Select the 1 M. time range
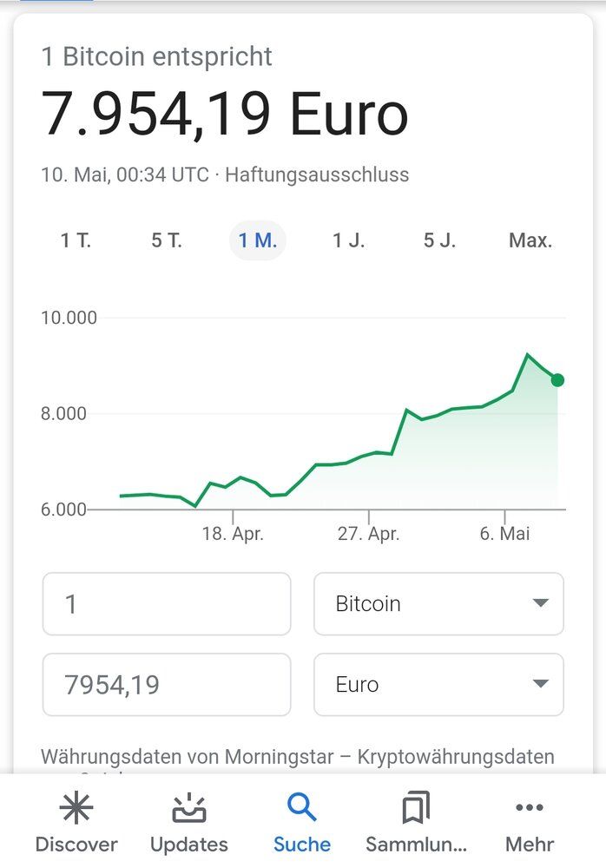The width and height of the screenshot is (606, 868). pyautogui.click(x=257, y=240)
